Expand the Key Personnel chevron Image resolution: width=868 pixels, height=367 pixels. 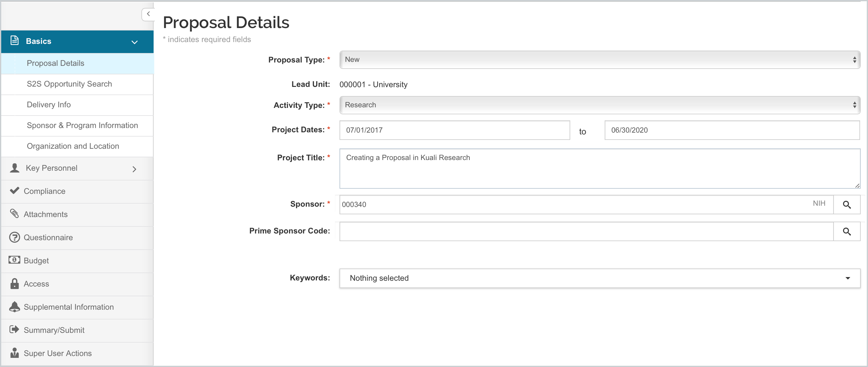pos(134,169)
